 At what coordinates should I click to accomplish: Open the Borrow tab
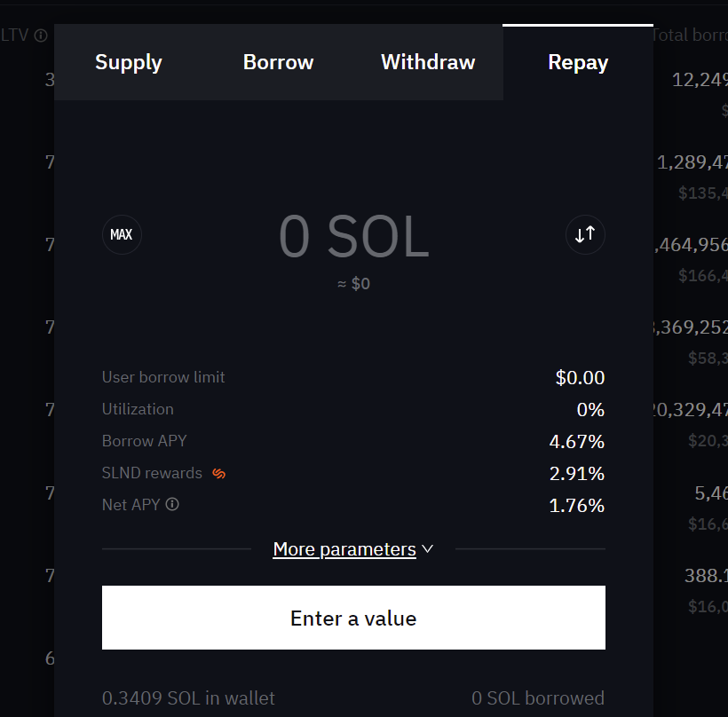click(x=278, y=62)
